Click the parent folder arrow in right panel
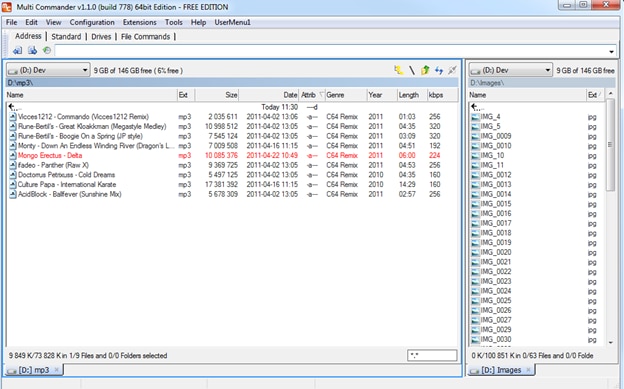The height and width of the screenshot is (389, 624). (x=475, y=107)
